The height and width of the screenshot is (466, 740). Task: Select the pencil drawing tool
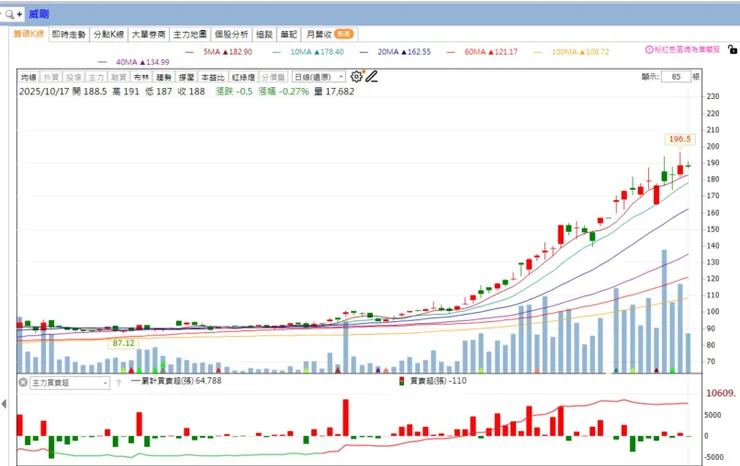pyautogui.click(x=372, y=76)
